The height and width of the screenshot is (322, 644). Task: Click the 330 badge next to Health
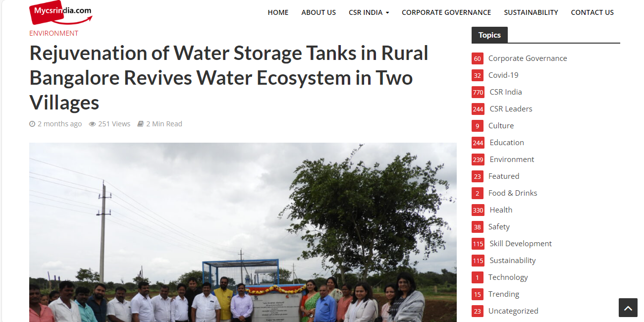click(x=478, y=210)
